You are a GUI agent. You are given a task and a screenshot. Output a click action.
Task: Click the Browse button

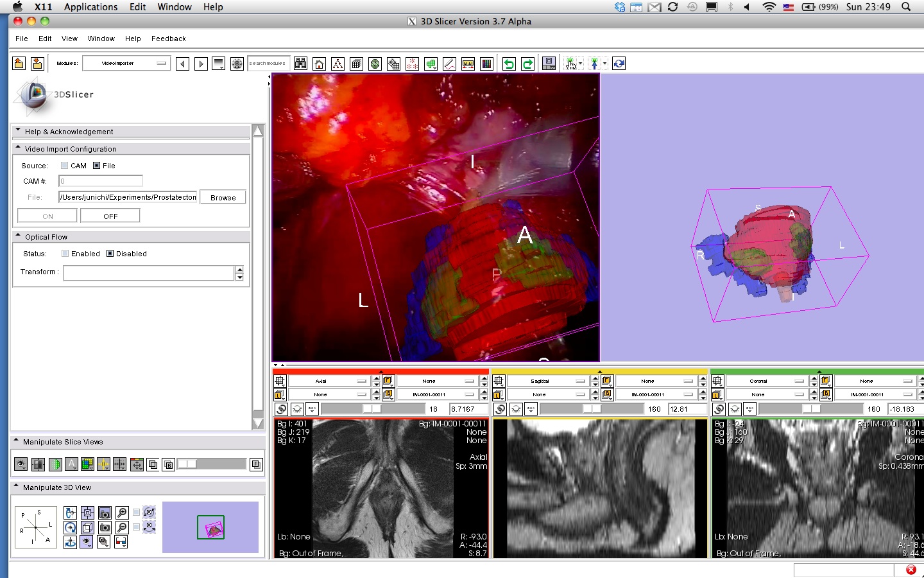coord(223,198)
